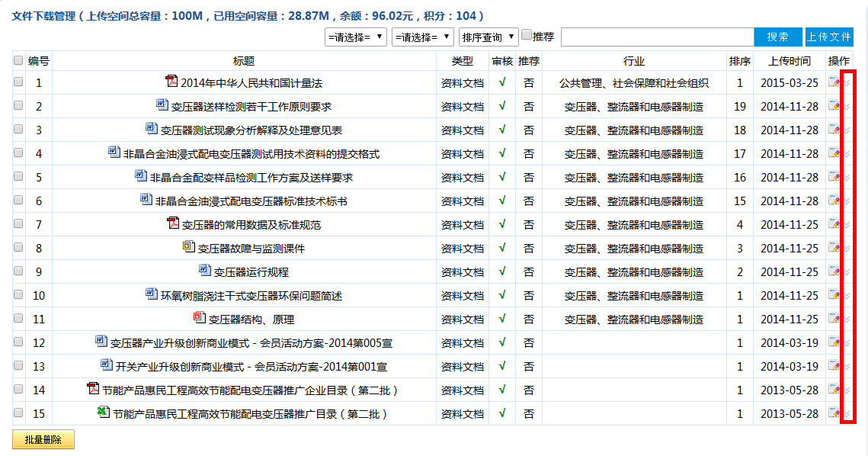Click the Excel icon in row 15

pos(103,413)
